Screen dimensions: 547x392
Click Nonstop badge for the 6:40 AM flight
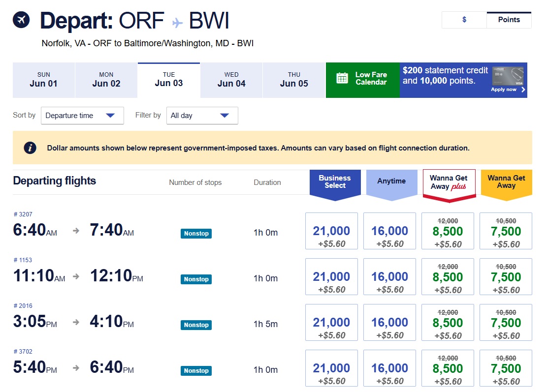pyautogui.click(x=196, y=234)
